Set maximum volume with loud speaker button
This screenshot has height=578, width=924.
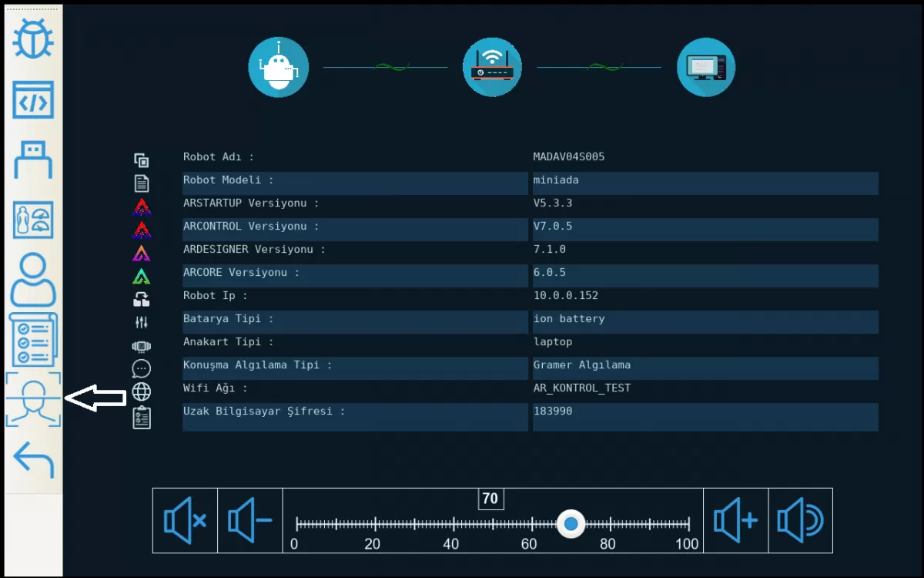[x=800, y=520]
